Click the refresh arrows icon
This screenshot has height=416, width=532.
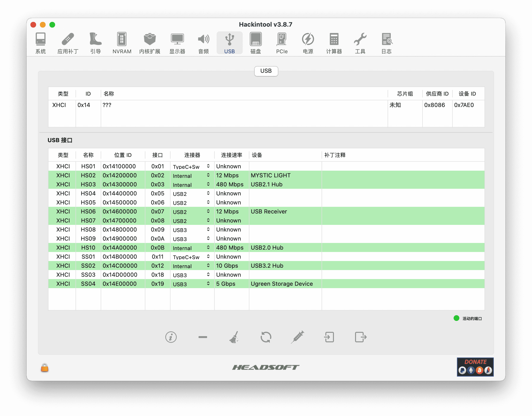pos(266,337)
